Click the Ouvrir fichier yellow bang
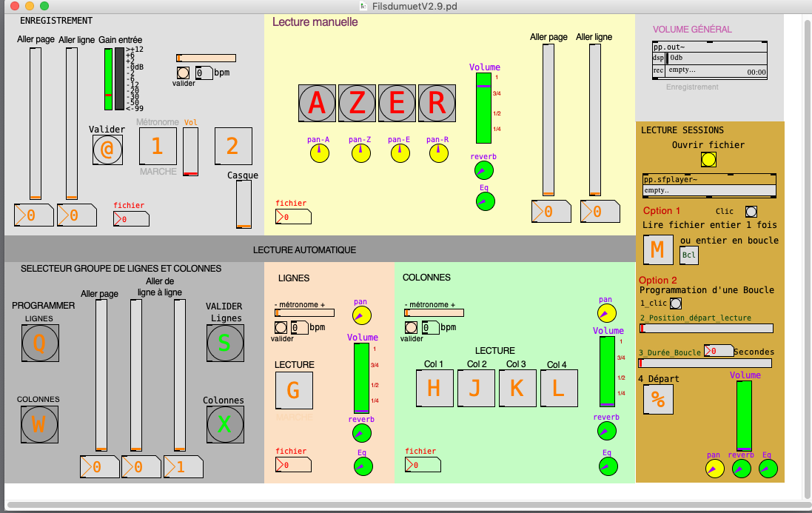Screen dimensions: 812x513 click(708, 159)
